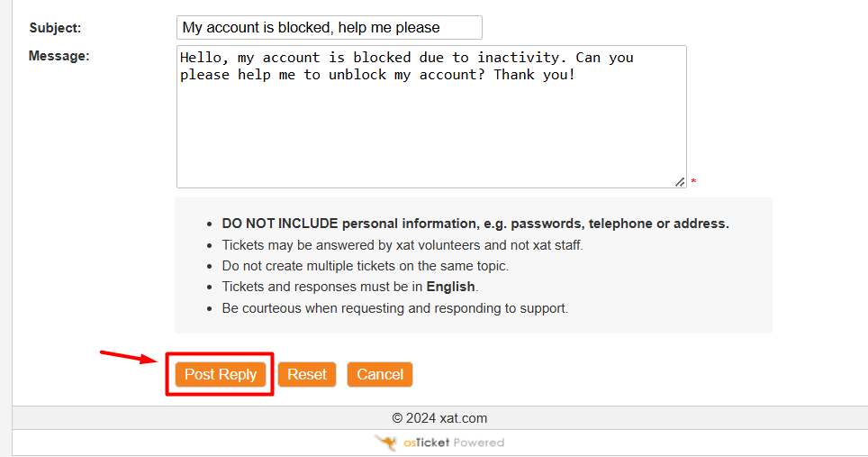This screenshot has width=868, height=457.
Task: Click the blank area of the Message textbox
Action: [x=430, y=135]
